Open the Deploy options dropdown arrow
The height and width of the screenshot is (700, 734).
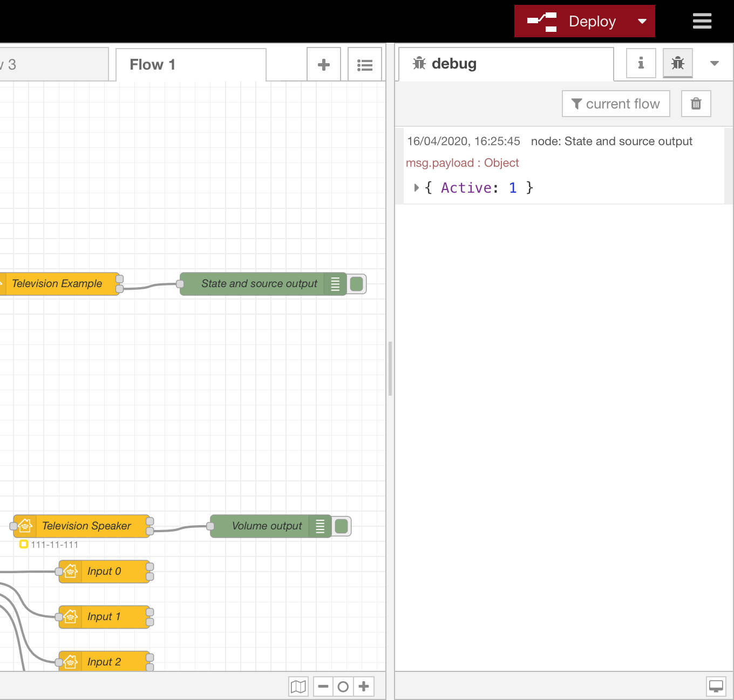642,21
